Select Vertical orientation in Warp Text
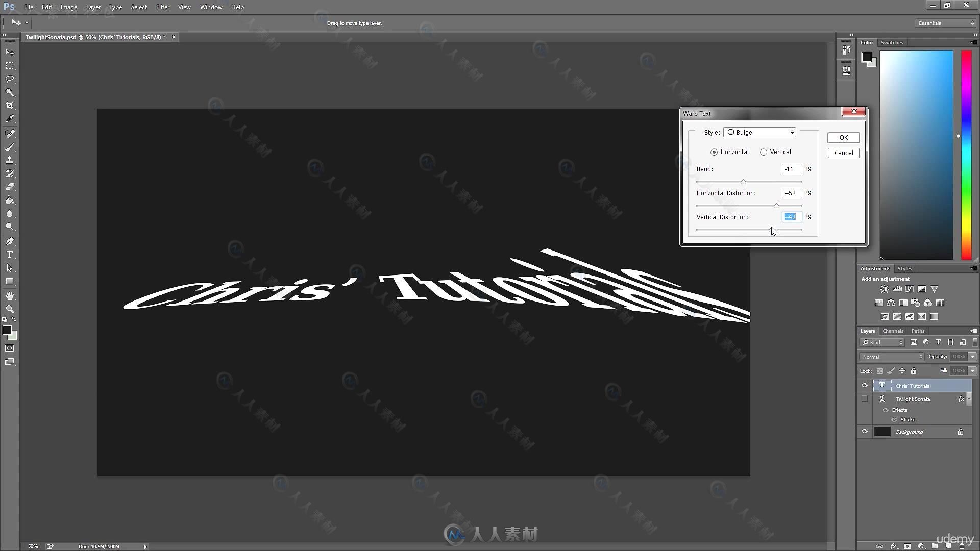 pos(764,152)
